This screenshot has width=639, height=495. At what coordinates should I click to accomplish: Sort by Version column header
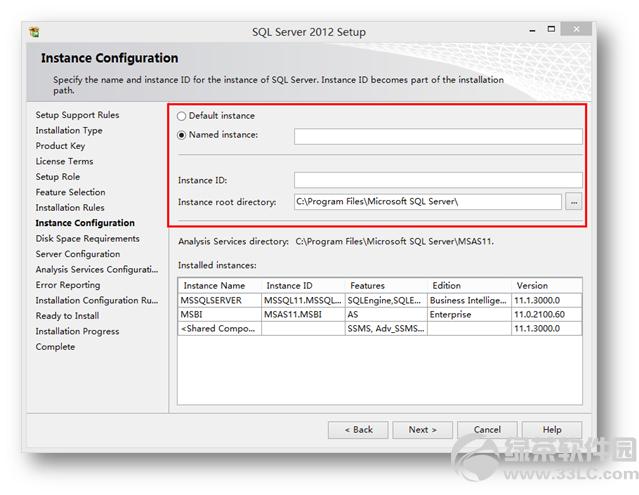tap(546, 286)
